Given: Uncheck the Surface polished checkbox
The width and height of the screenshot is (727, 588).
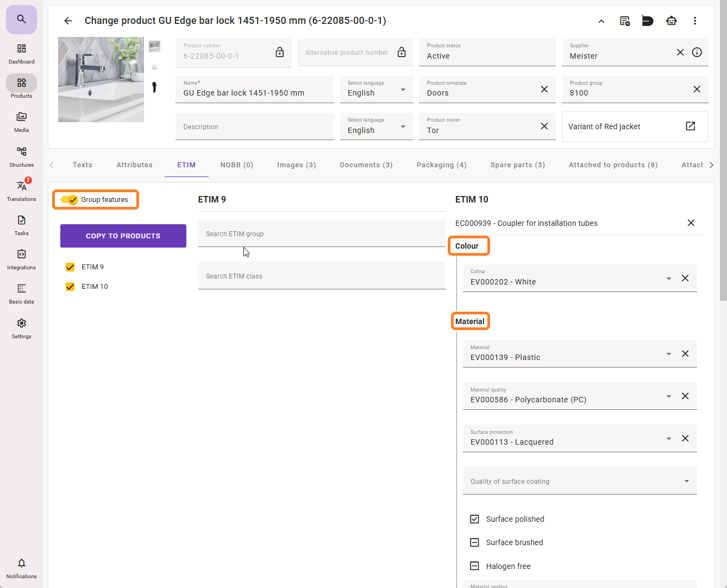Looking at the screenshot, I should [474, 519].
